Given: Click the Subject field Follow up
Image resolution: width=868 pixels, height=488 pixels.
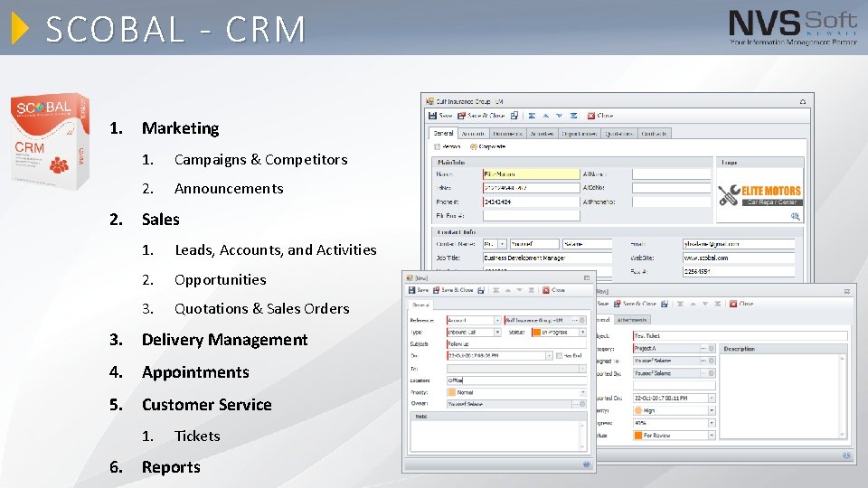Looking at the screenshot, I should 516,344.
